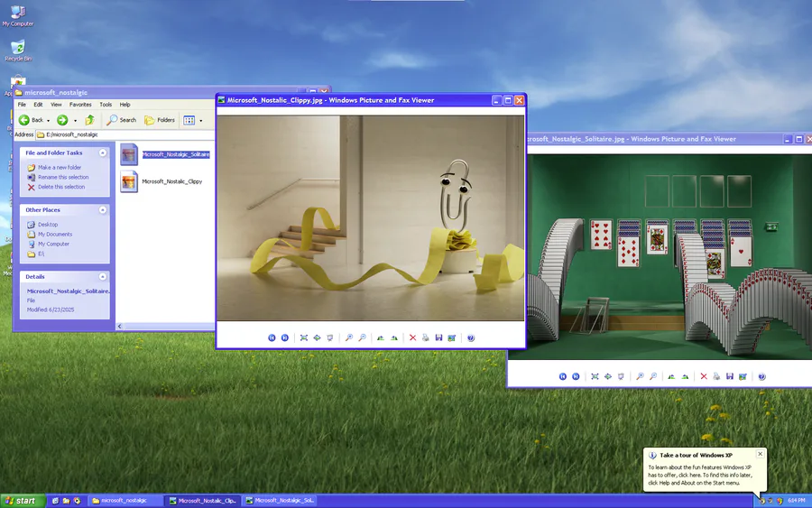The height and width of the screenshot is (508, 812).
Task: Open the Favorites menu in Explorer
Action: (80, 105)
